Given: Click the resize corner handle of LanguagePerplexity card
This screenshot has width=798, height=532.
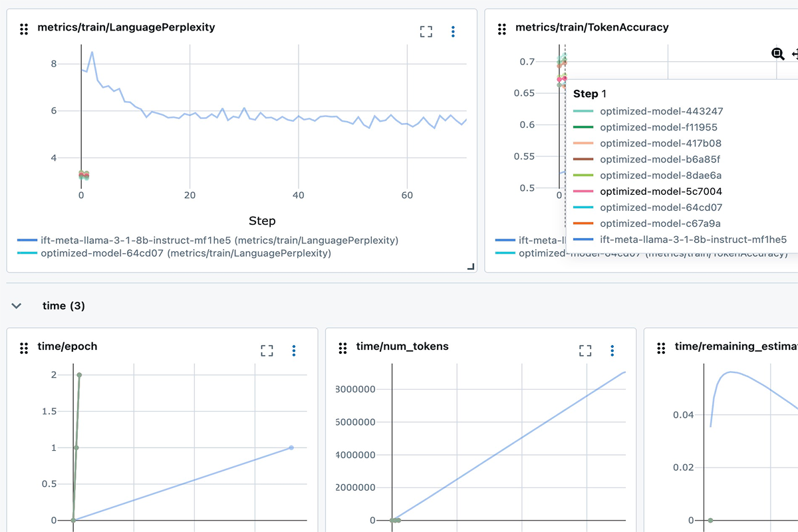Looking at the screenshot, I should pyautogui.click(x=471, y=267).
